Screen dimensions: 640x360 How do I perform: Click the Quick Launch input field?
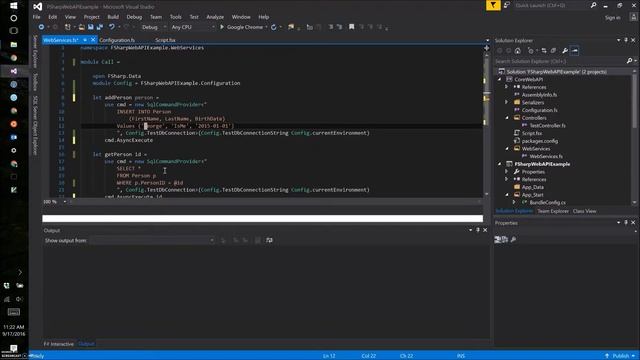pyautogui.click(x=551, y=5)
